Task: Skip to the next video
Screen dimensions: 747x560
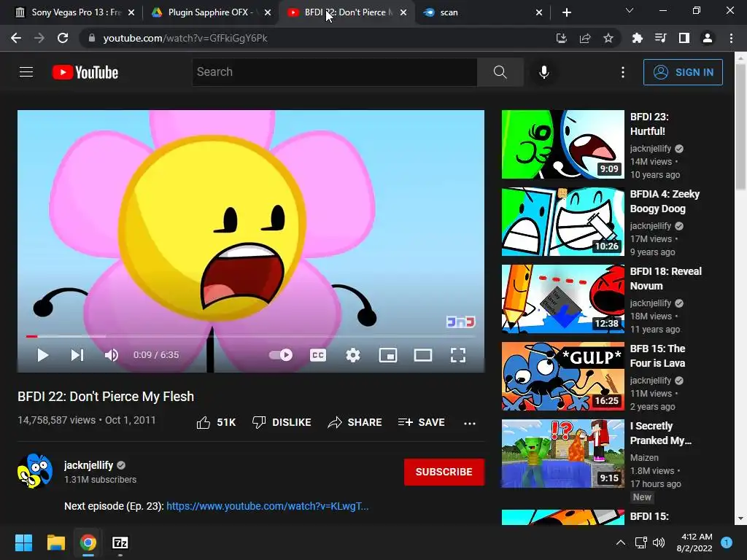Action: [x=77, y=355]
